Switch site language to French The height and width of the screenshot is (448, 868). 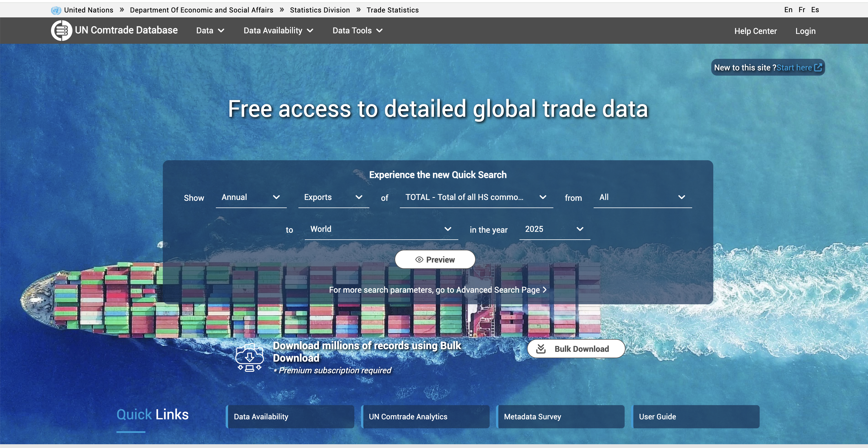[x=802, y=10]
